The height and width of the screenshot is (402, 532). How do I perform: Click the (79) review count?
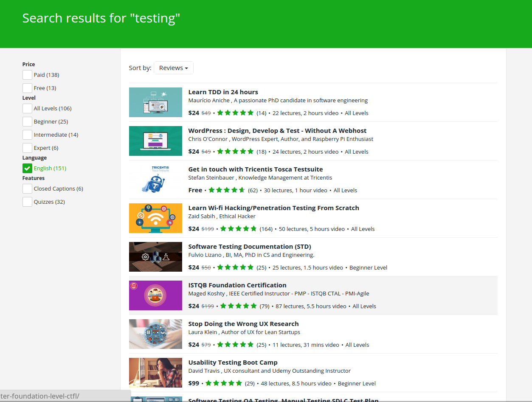(265, 306)
